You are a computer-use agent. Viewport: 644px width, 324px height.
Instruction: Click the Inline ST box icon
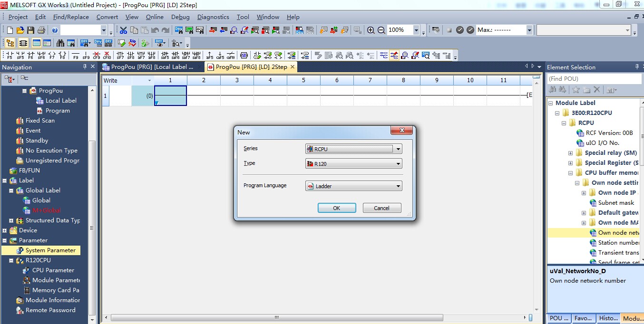[x=244, y=56]
